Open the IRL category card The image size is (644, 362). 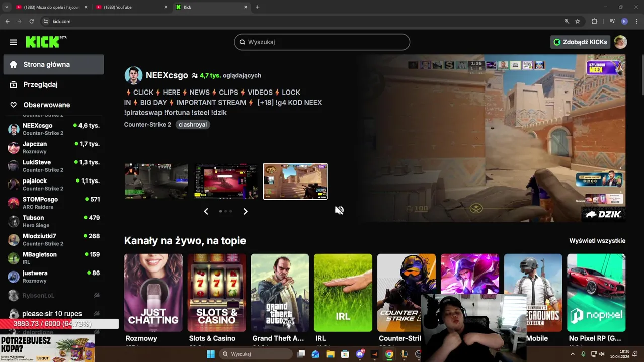(343, 293)
